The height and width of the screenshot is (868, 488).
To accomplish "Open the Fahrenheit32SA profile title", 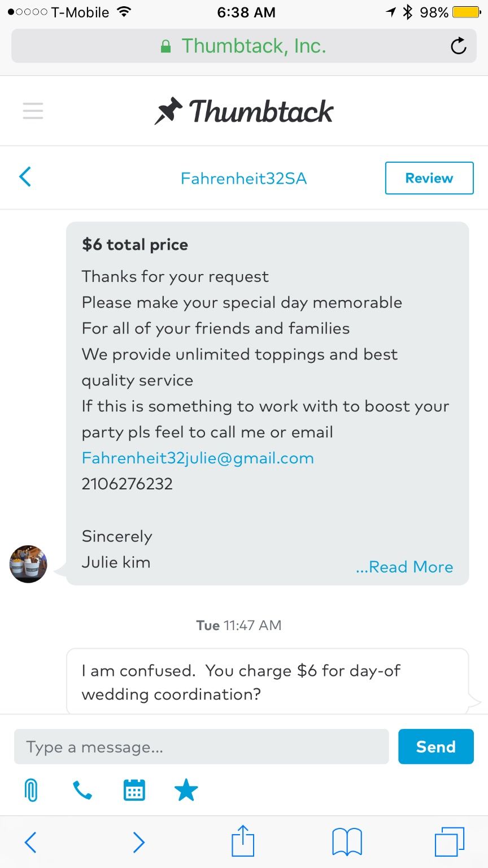I will (243, 179).
